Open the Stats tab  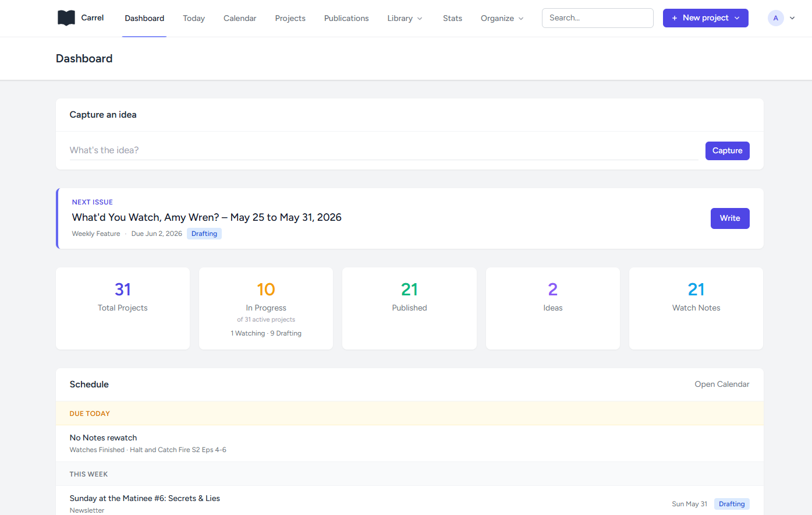click(x=452, y=18)
